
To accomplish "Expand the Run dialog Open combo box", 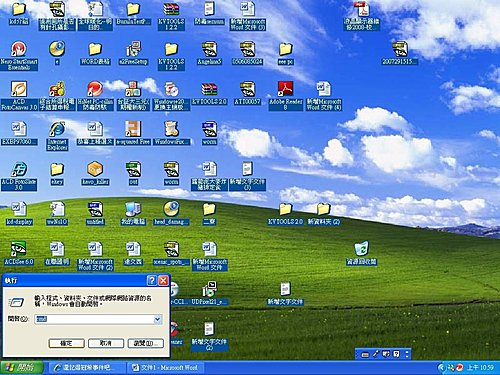I will (158, 319).
